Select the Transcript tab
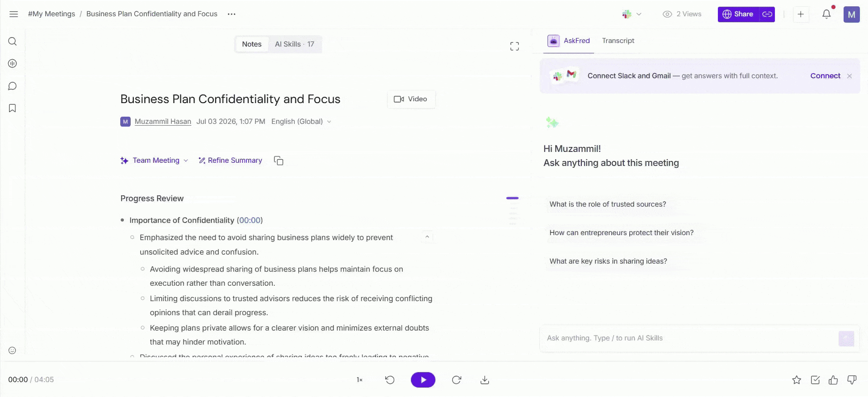 pyautogui.click(x=618, y=41)
